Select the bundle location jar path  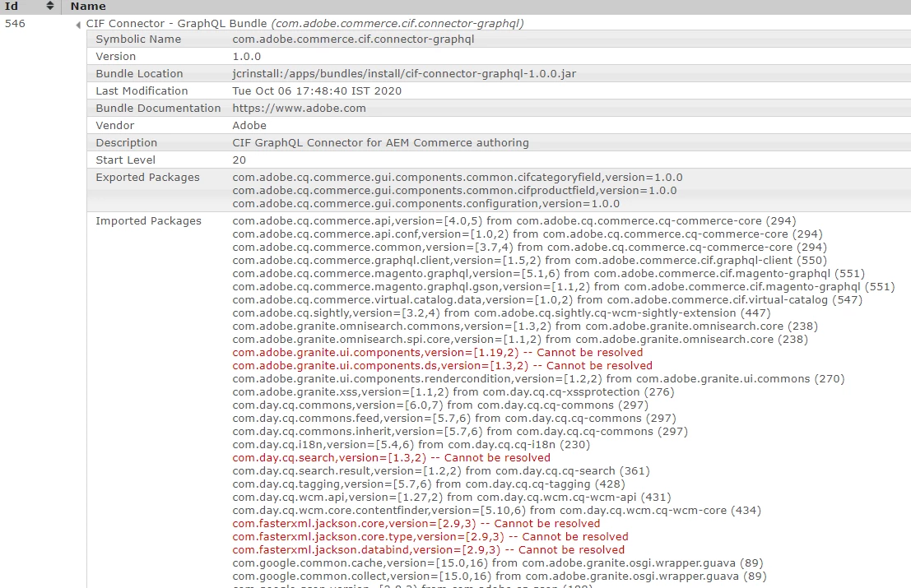coord(404,74)
